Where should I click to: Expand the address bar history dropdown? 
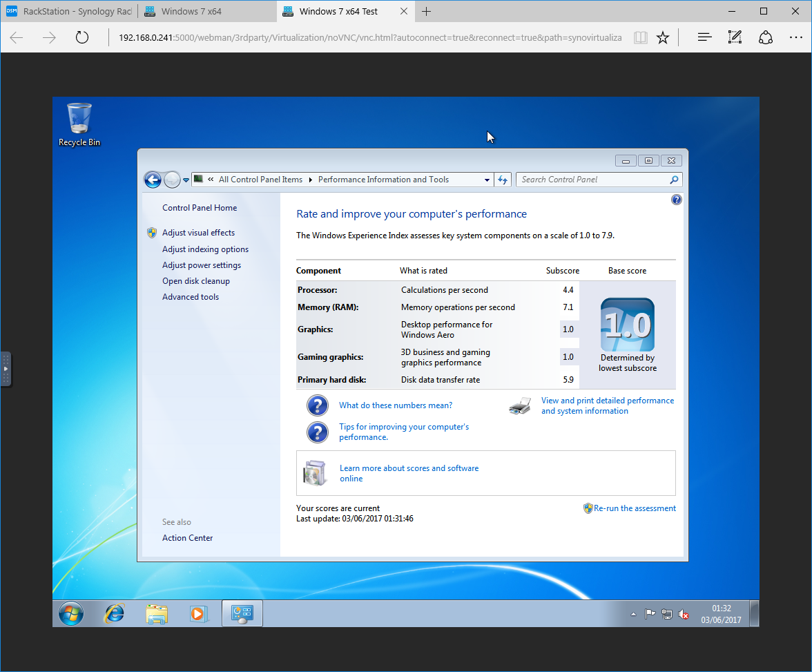[x=487, y=180]
